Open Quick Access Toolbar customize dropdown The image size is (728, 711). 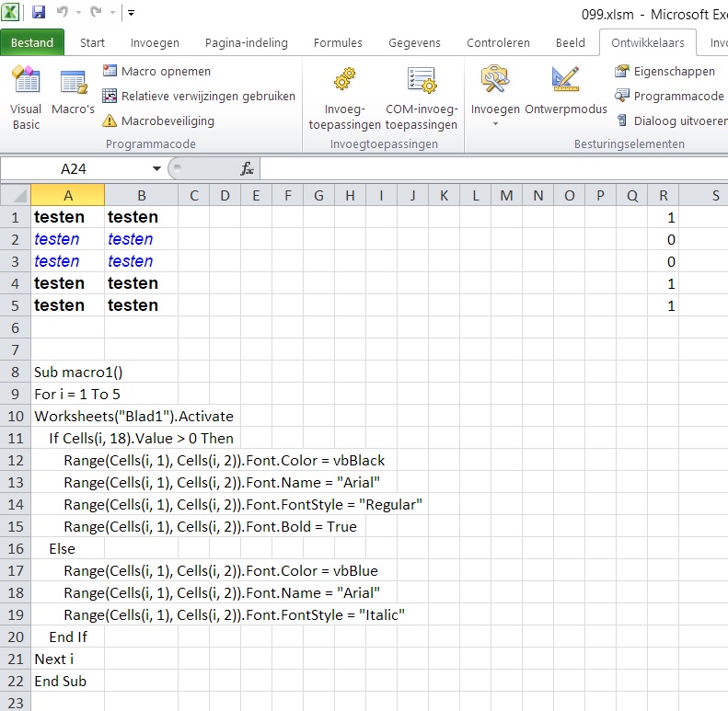coord(131,13)
